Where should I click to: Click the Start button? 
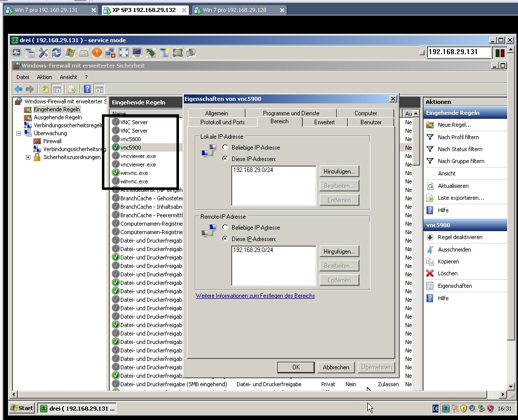click(22, 408)
